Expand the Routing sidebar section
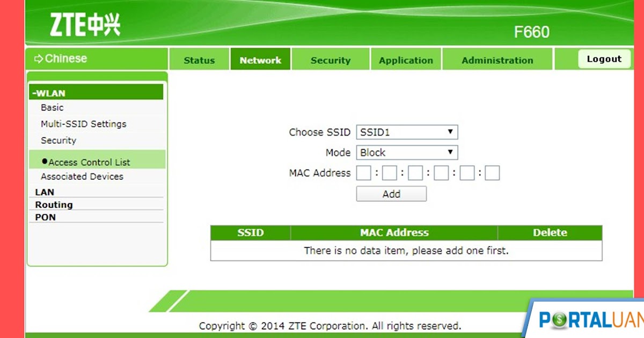Screen dimensions: 644x338 click(x=54, y=204)
